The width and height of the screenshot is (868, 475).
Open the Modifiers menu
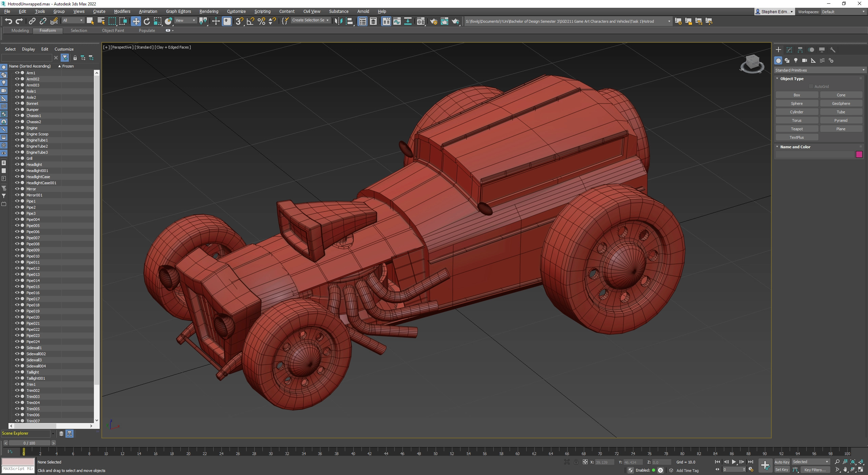click(122, 12)
